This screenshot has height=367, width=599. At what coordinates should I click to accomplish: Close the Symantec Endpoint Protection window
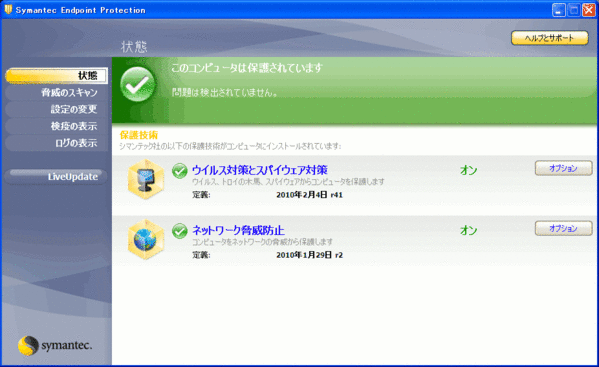pos(588,10)
